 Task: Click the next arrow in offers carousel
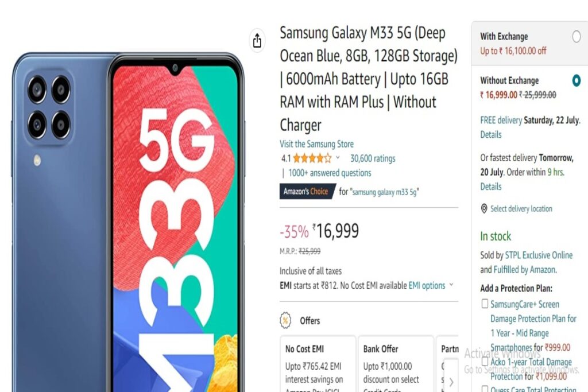[451, 382]
